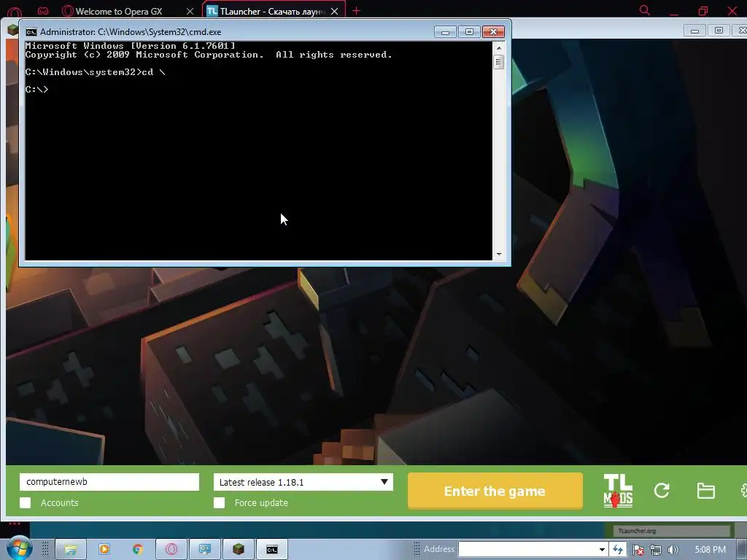Image resolution: width=747 pixels, height=560 pixels.
Task: Switch to cmd taskbar button
Action: [x=272, y=549]
